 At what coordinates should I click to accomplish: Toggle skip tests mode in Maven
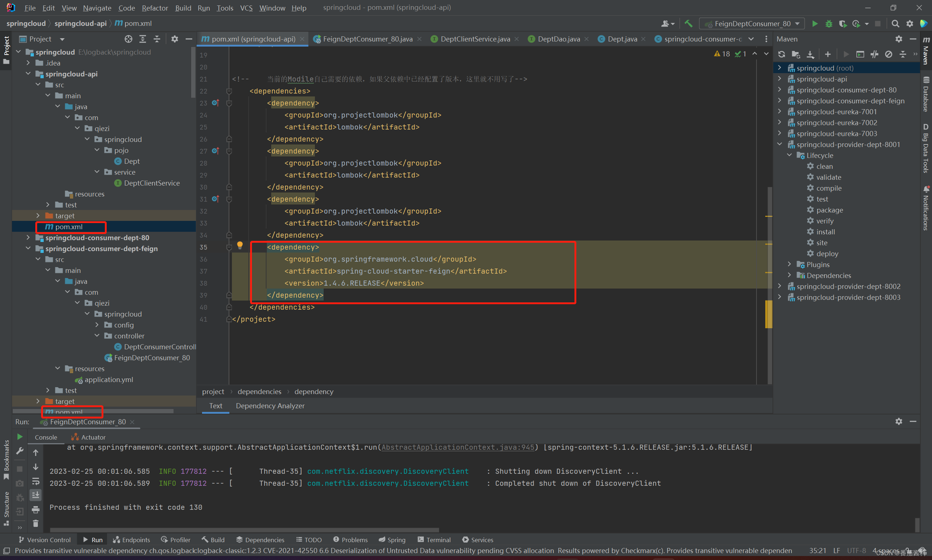tap(888, 54)
